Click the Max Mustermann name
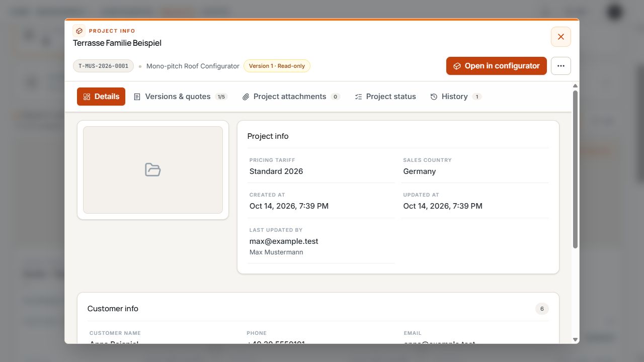The image size is (644, 362). tap(276, 252)
